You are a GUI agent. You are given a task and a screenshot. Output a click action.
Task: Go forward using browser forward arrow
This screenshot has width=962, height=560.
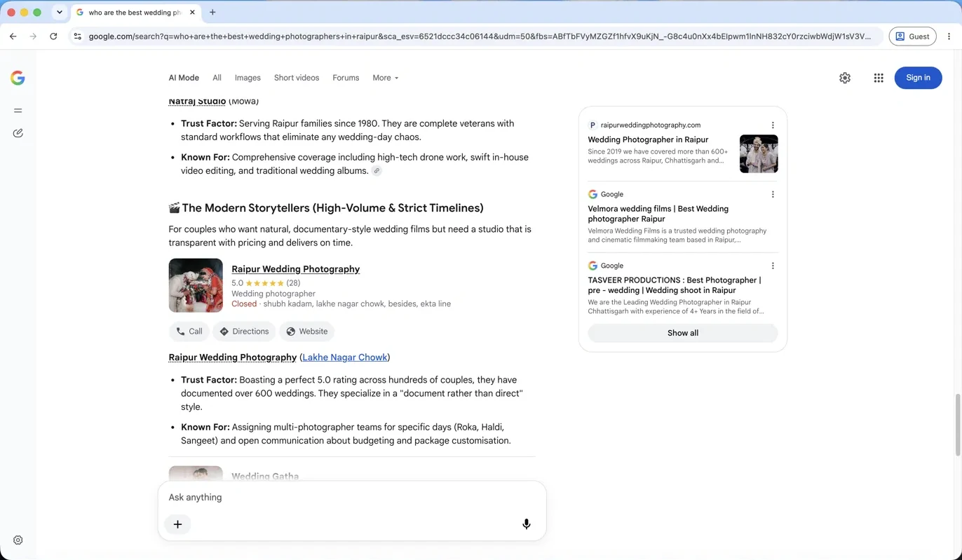(x=33, y=36)
